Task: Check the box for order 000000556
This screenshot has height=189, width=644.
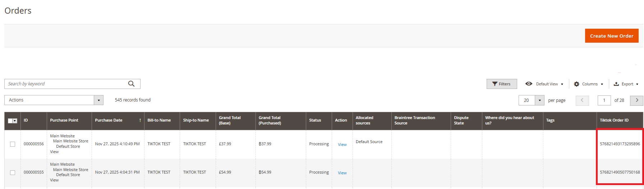Action: pos(13,144)
